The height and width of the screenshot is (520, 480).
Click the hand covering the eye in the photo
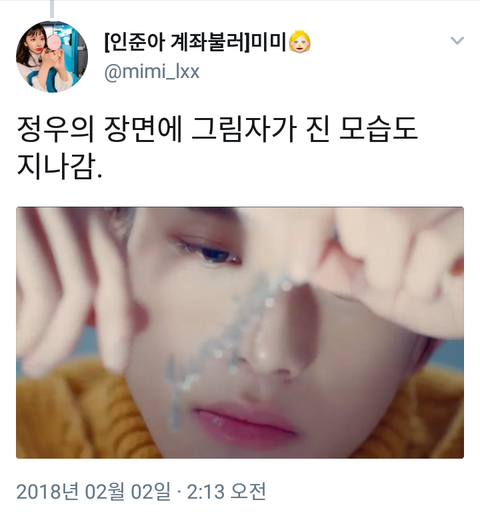pyautogui.click(x=383, y=260)
